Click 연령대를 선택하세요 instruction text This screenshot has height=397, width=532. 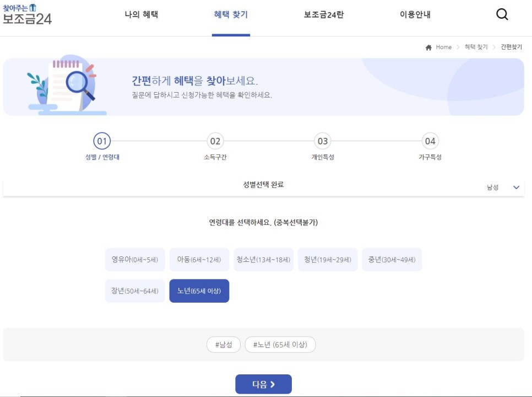263,222
